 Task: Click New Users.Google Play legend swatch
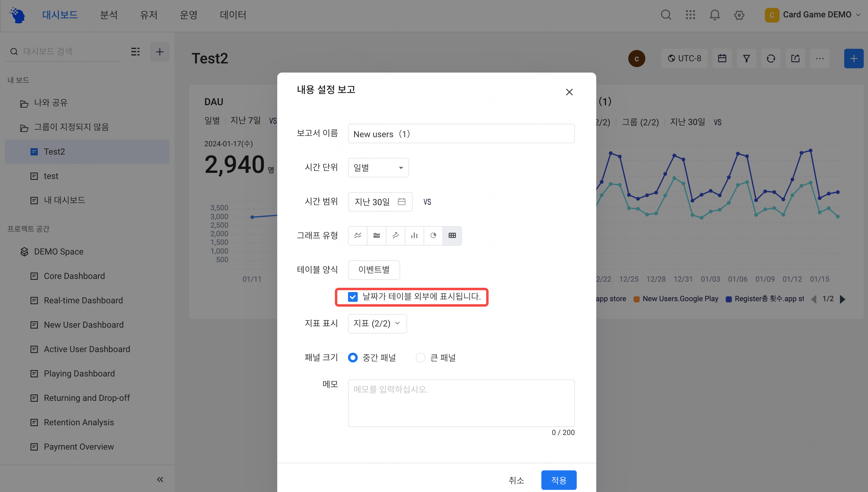coord(637,299)
